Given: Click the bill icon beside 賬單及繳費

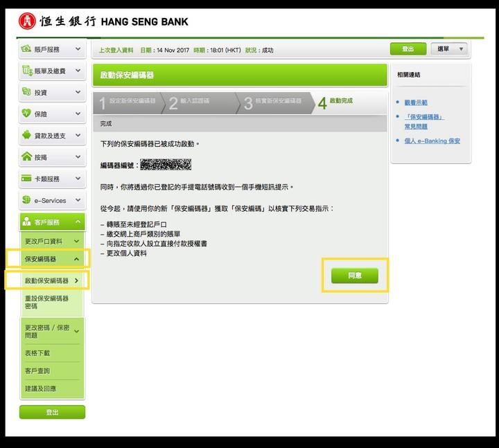Looking at the screenshot, I should click(27, 71).
